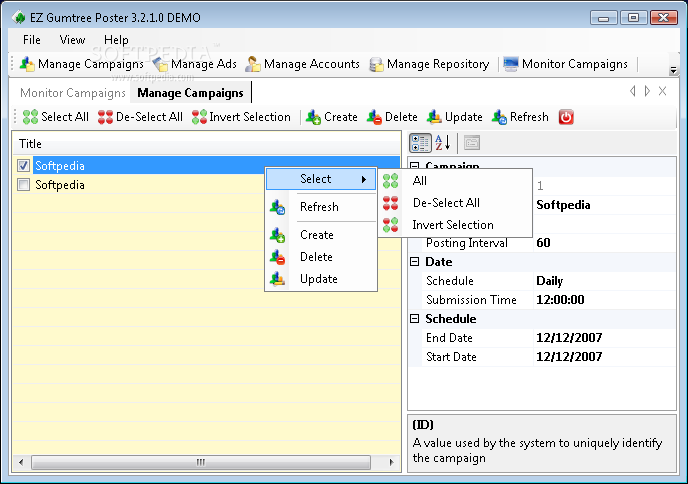The image size is (688, 484).
Task: Select the Start Date property label
Action: pos(451,357)
